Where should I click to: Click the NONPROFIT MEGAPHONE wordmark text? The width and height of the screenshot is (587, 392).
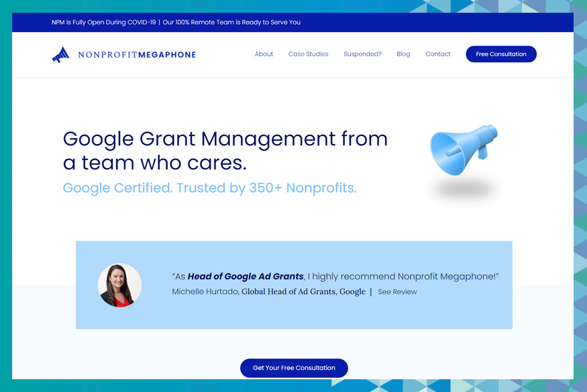pos(137,55)
